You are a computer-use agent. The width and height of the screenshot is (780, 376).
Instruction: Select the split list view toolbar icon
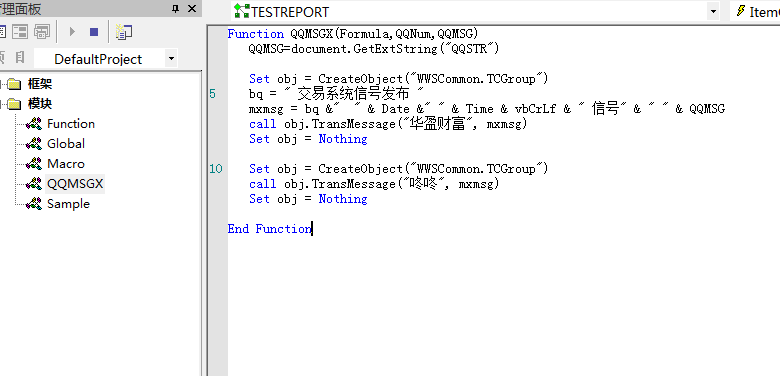pyautogui.click(x=20, y=32)
